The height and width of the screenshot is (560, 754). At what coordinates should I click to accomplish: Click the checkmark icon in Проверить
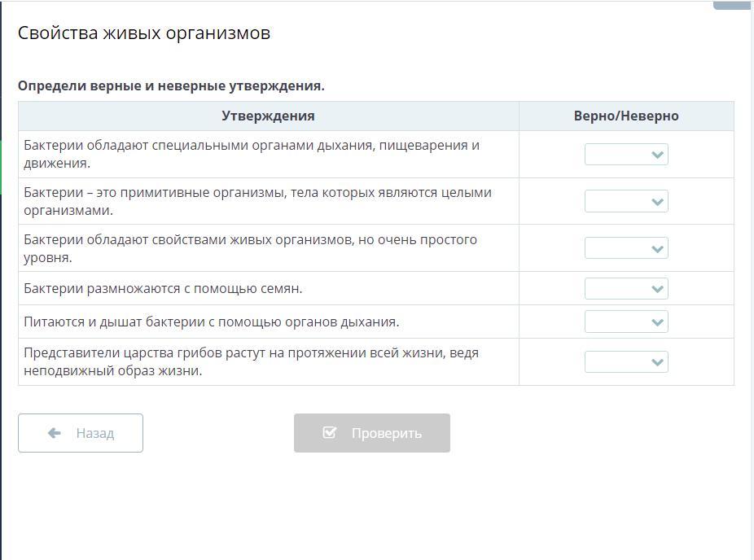pos(330,433)
